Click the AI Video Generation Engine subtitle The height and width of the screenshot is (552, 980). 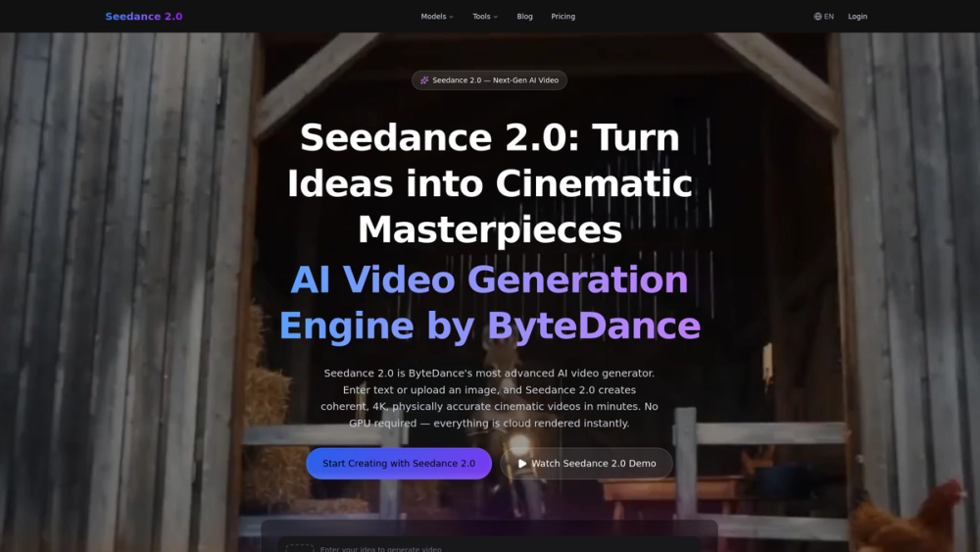click(489, 302)
